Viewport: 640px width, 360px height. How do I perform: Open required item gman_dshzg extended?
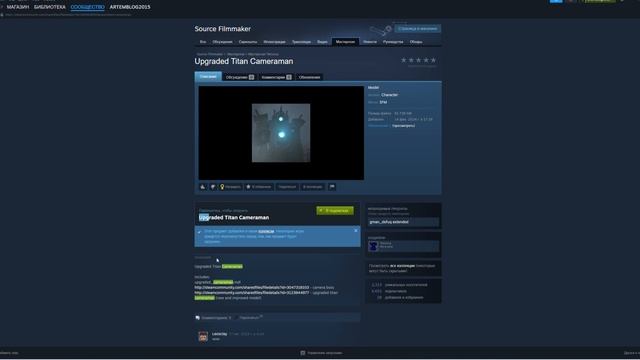click(x=403, y=222)
